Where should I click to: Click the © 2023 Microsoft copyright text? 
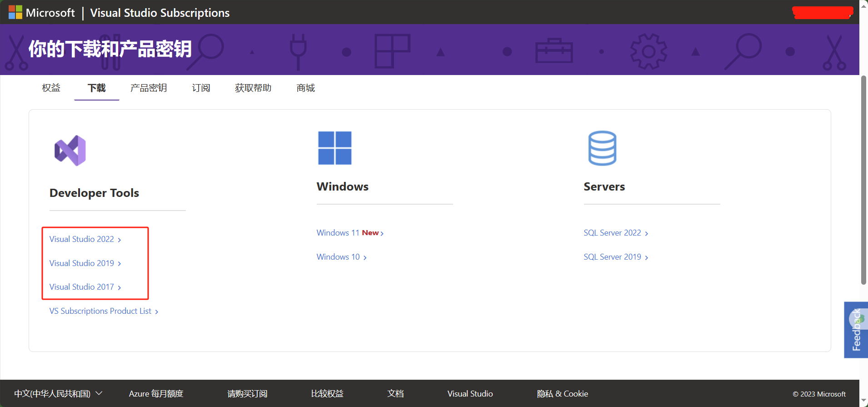pyautogui.click(x=819, y=394)
